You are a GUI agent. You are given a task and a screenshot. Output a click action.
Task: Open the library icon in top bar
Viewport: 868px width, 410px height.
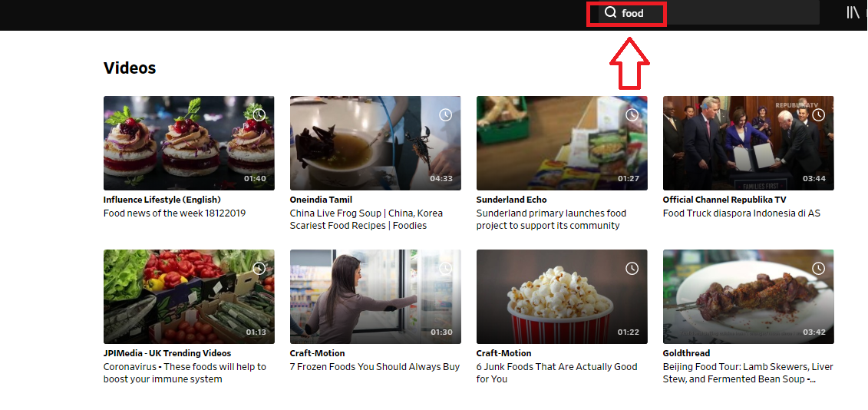click(x=853, y=12)
